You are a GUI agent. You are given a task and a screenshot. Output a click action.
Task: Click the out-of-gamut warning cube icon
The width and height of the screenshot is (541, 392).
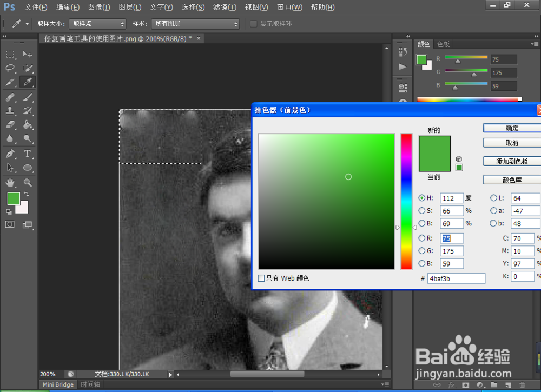pos(459,159)
